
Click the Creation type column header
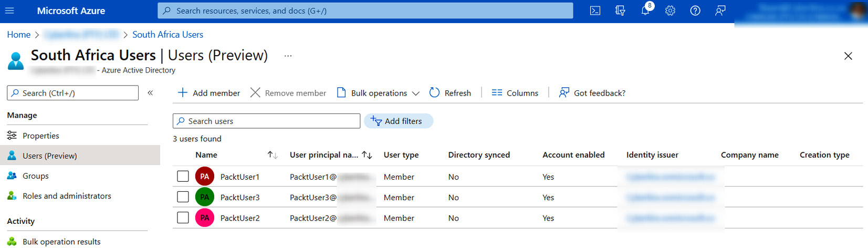824,155
